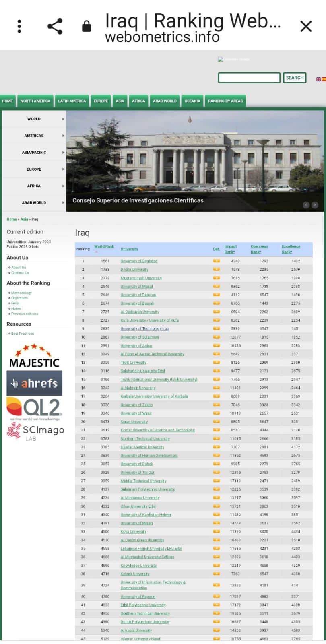The height and width of the screenshot is (644, 326).
Task: Open the FAQs link
Action: [15, 303]
